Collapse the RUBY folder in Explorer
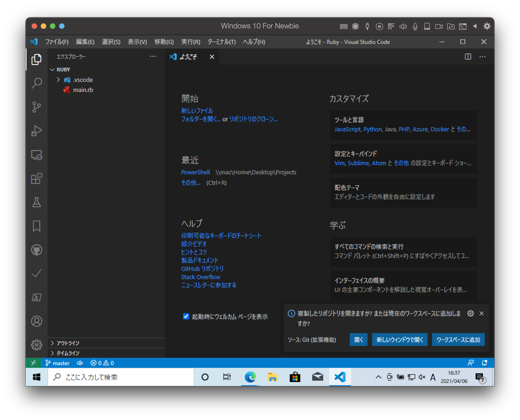 tap(53, 70)
